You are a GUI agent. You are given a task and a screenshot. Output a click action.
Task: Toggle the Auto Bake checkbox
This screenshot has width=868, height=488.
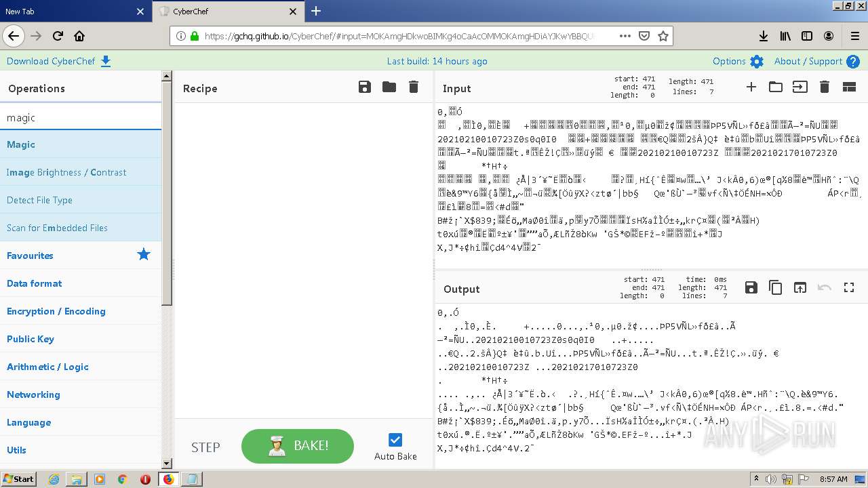click(395, 439)
